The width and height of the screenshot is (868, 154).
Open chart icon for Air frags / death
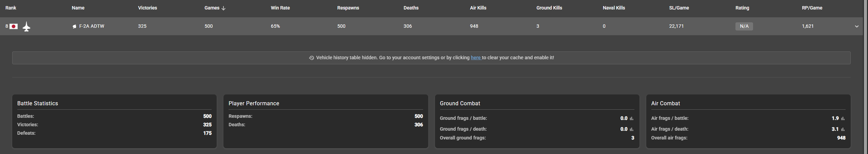843,129
